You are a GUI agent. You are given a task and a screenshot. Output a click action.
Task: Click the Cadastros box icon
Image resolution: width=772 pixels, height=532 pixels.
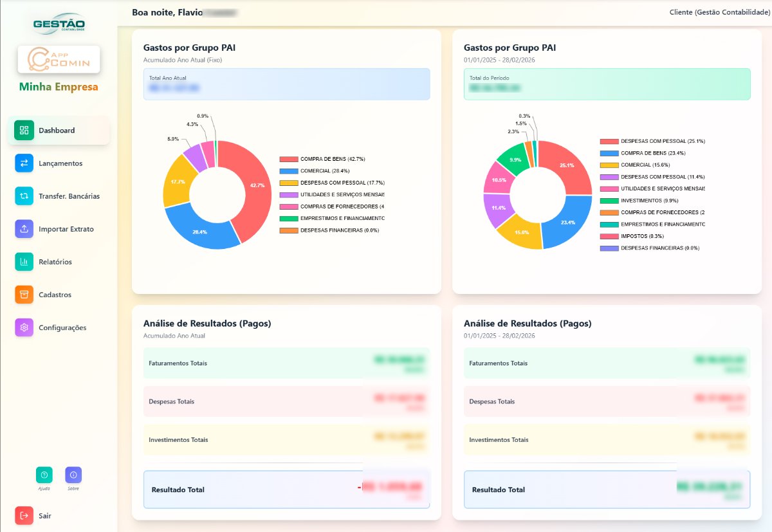[x=24, y=295]
